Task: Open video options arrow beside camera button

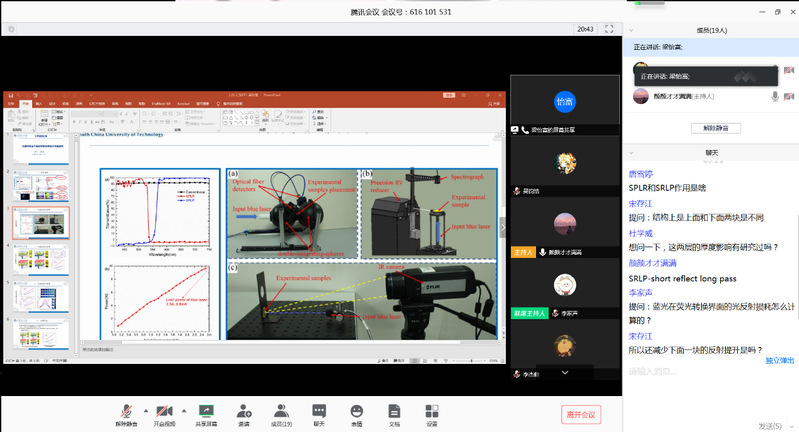Action: (x=184, y=411)
